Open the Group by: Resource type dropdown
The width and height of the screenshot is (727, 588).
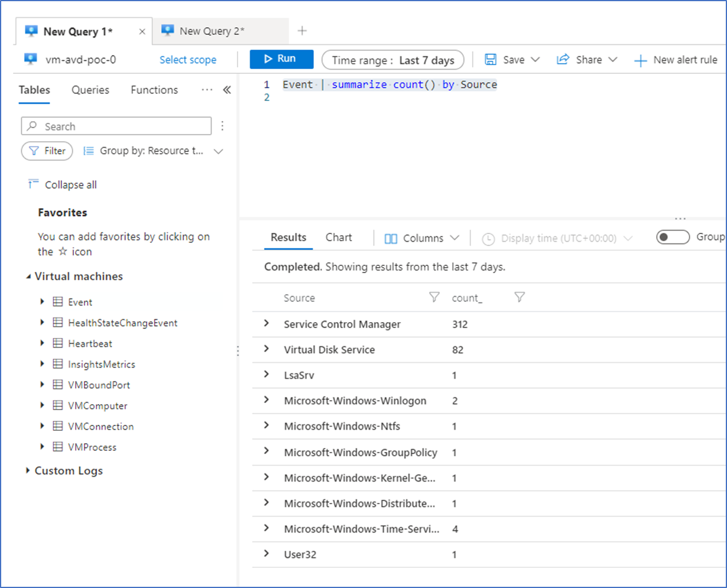click(153, 151)
